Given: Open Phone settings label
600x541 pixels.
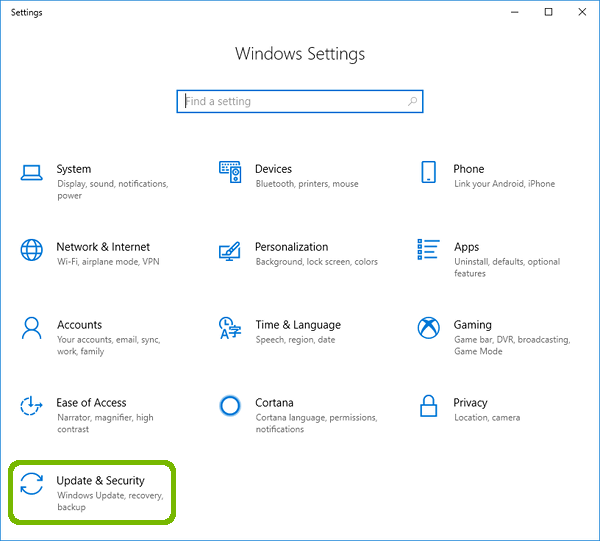Looking at the screenshot, I should [469, 169].
